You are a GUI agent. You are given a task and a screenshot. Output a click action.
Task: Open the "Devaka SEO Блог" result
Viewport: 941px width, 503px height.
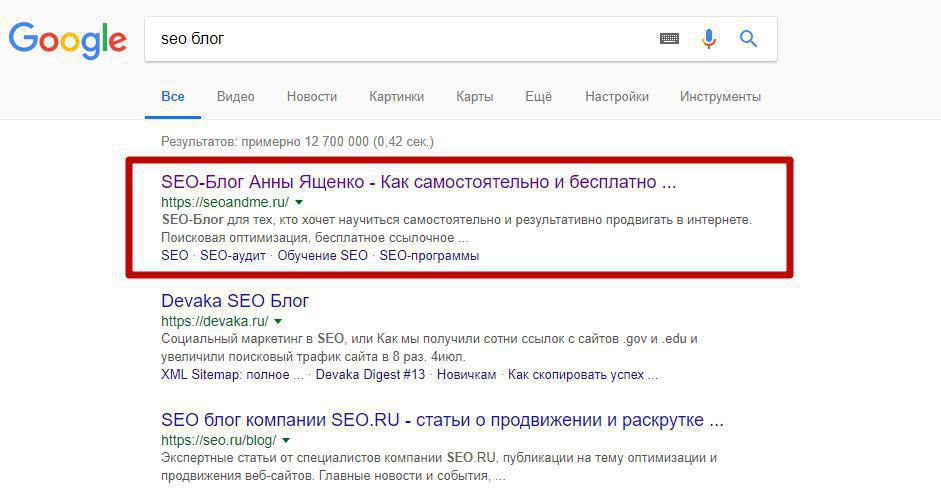(x=235, y=301)
